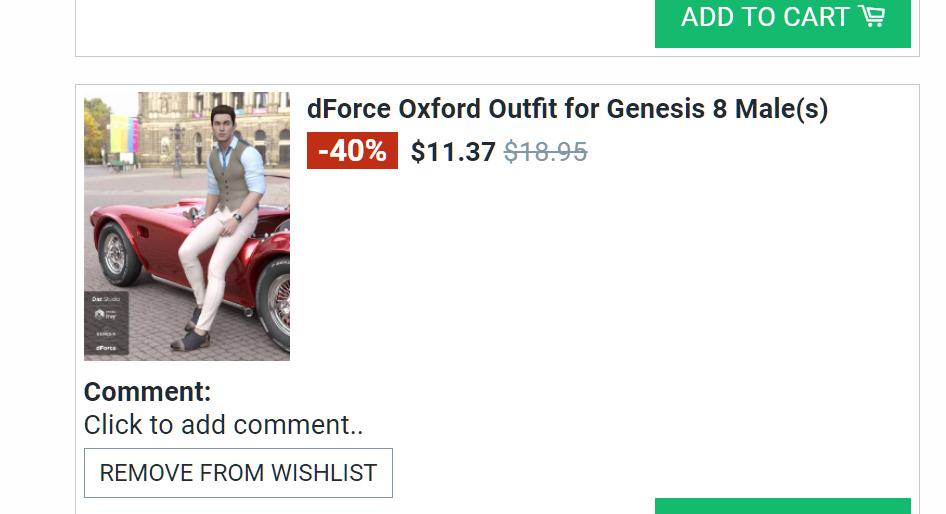Click the $11.37 sale price

coord(453,152)
